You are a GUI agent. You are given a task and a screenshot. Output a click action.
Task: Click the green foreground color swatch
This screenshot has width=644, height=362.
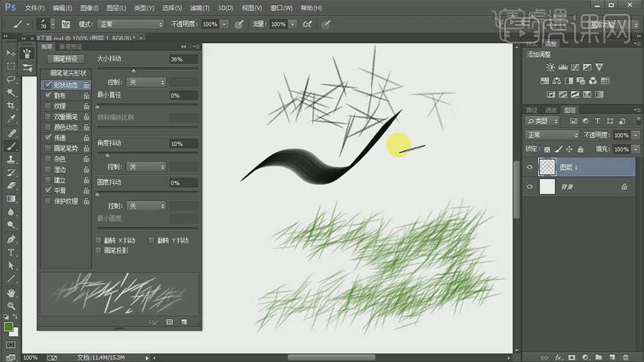pos(8,327)
